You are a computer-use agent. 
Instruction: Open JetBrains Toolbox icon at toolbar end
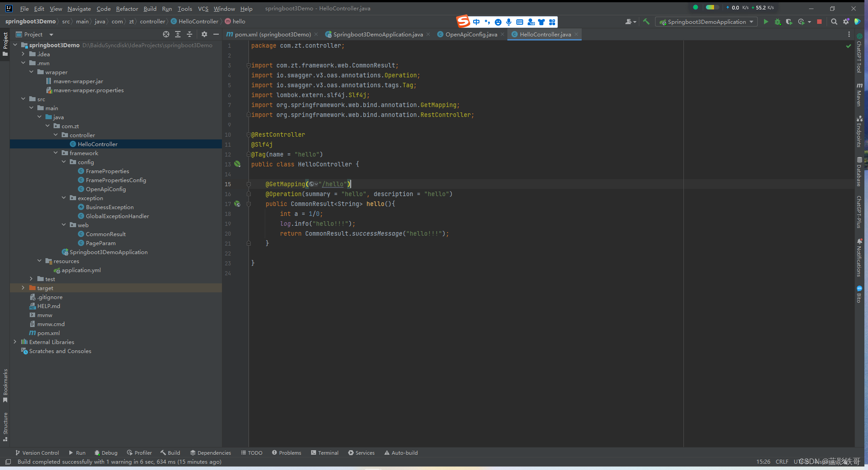click(858, 22)
